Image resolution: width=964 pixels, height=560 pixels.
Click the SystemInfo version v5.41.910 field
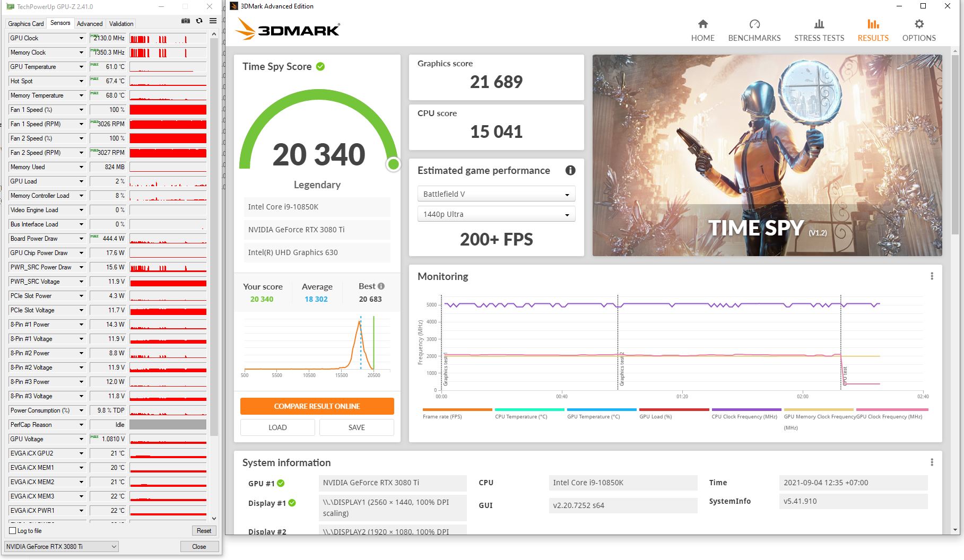(853, 501)
